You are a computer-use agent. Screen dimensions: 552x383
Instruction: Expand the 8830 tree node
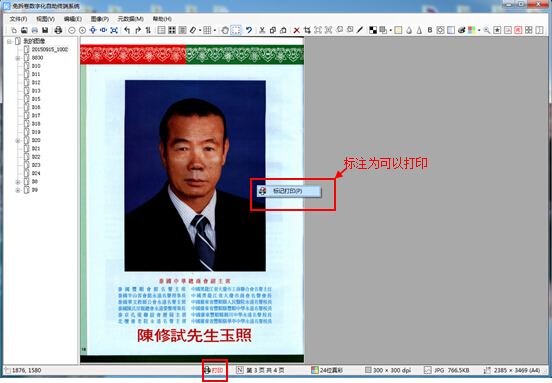(18, 58)
